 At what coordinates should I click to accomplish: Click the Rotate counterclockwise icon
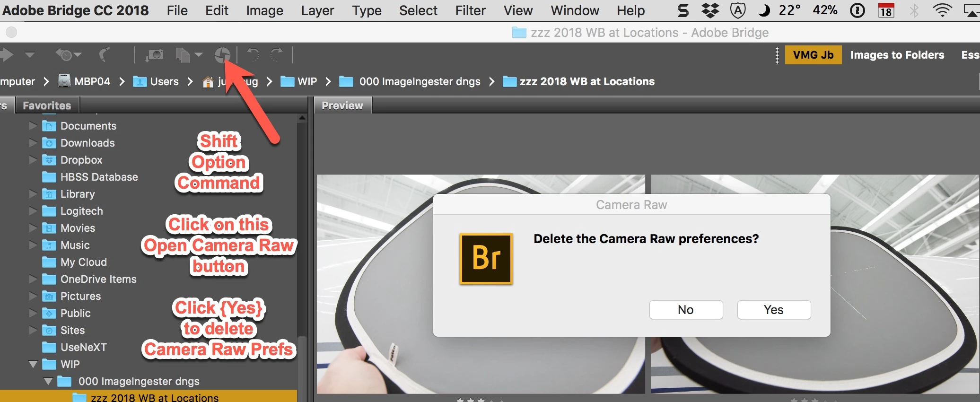point(254,55)
